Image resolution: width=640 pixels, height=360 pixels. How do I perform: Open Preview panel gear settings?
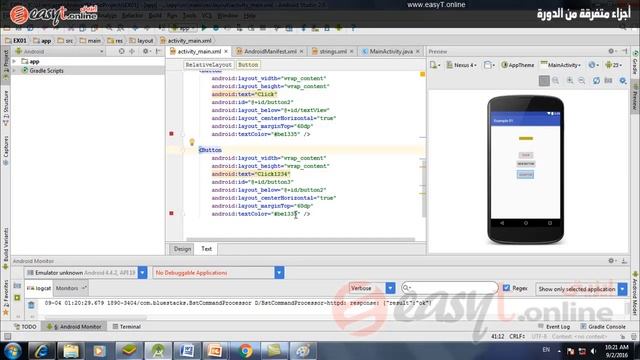611,51
